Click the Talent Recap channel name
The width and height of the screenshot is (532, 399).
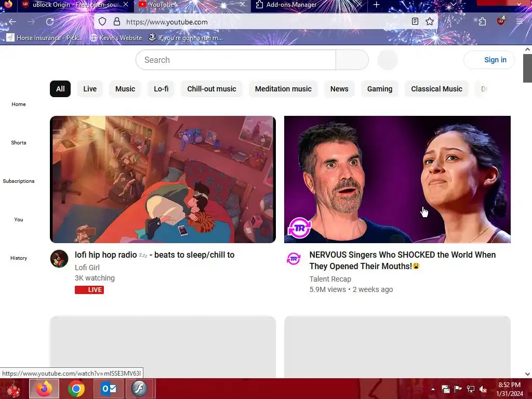330,279
